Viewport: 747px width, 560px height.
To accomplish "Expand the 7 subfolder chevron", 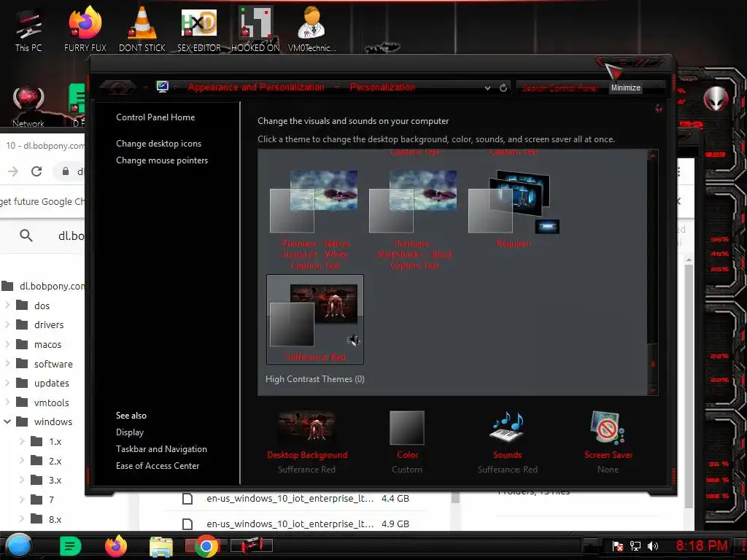I will tap(21, 499).
